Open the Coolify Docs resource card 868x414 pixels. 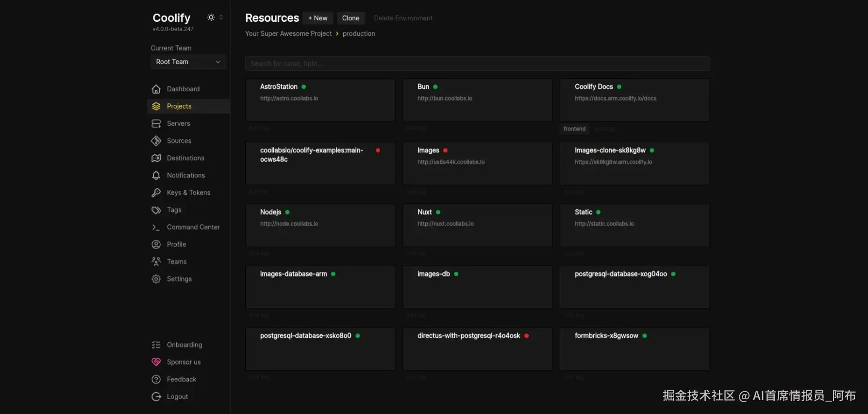pyautogui.click(x=635, y=100)
